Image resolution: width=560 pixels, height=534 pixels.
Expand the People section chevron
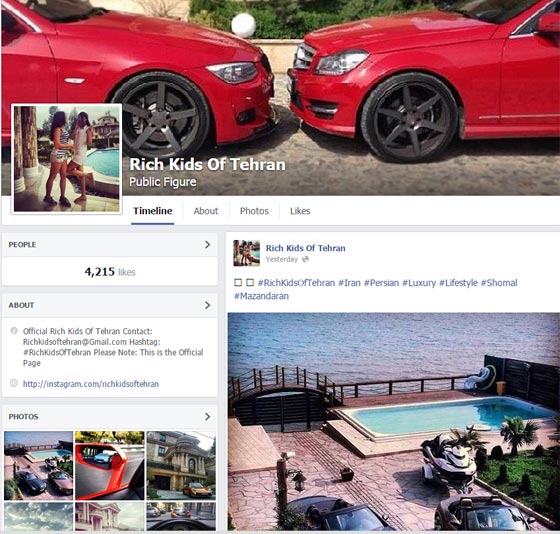coord(208,245)
